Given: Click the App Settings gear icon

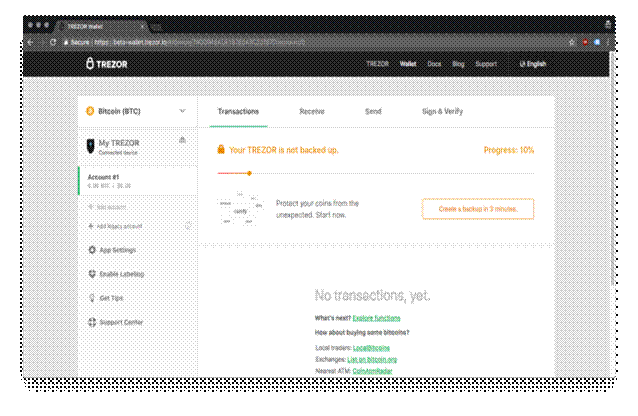Looking at the screenshot, I should 92,250.
